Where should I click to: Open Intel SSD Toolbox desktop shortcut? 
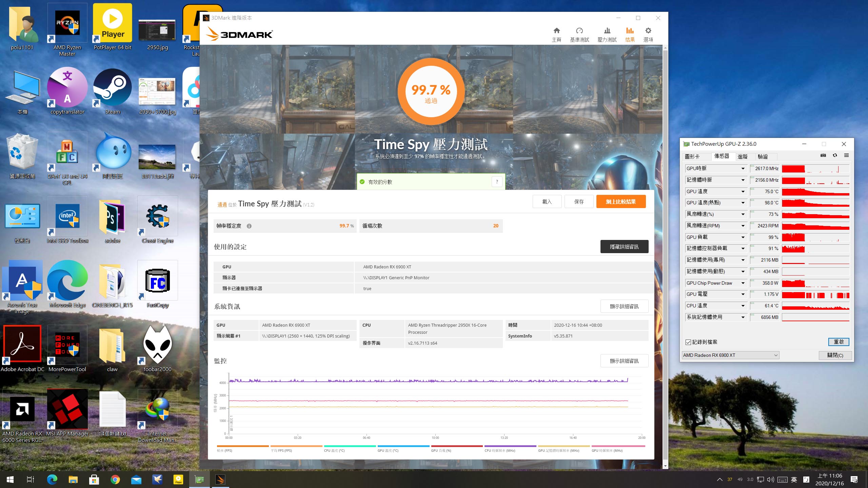point(67,220)
